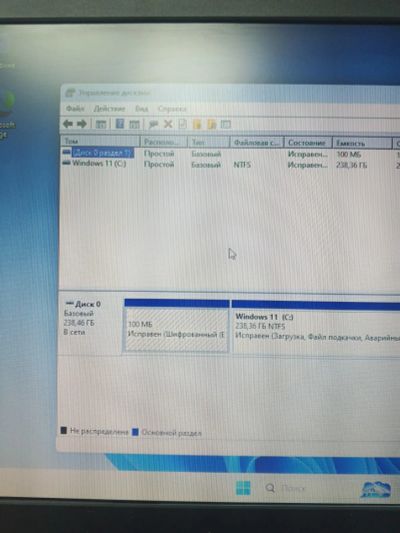400x533 pixels.
Task: Click the Forward arrow toolbar icon
Action: coord(82,124)
